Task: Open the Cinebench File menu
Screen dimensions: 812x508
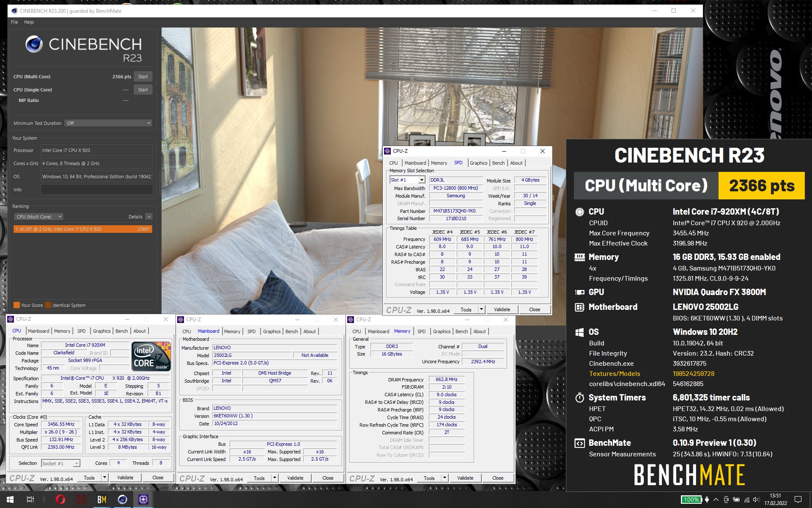Action: pyautogui.click(x=14, y=22)
